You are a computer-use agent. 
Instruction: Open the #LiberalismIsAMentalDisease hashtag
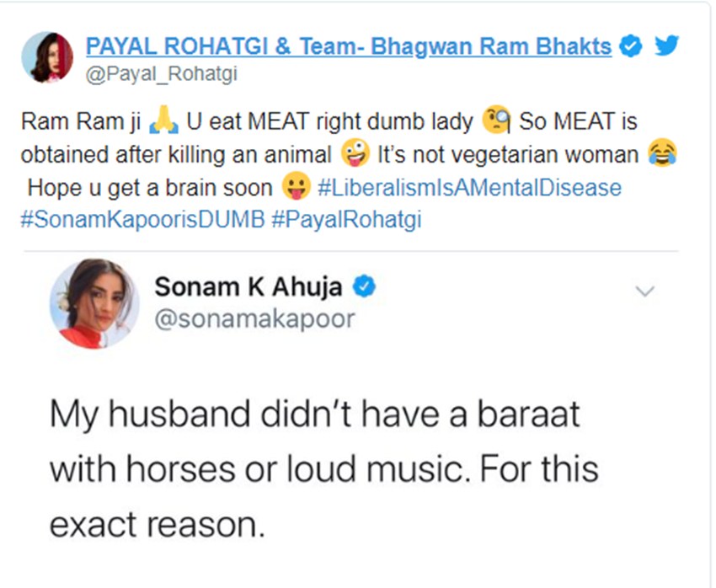470,187
